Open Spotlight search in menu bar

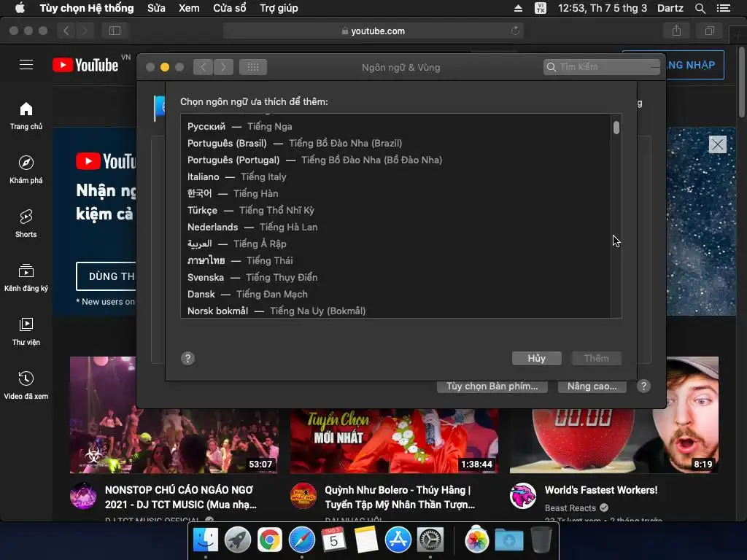click(700, 8)
